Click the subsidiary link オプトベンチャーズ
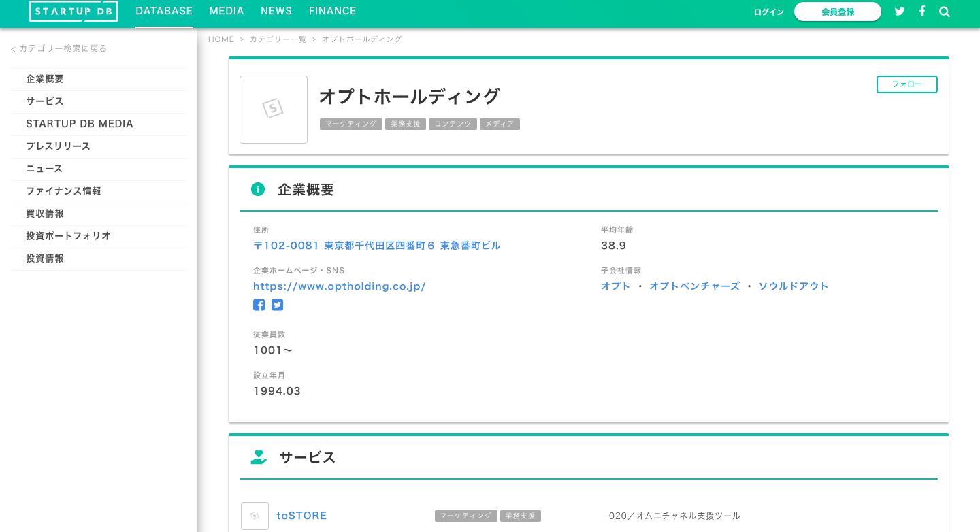Viewport: 980px width, 532px height. click(x=695, y=286)
